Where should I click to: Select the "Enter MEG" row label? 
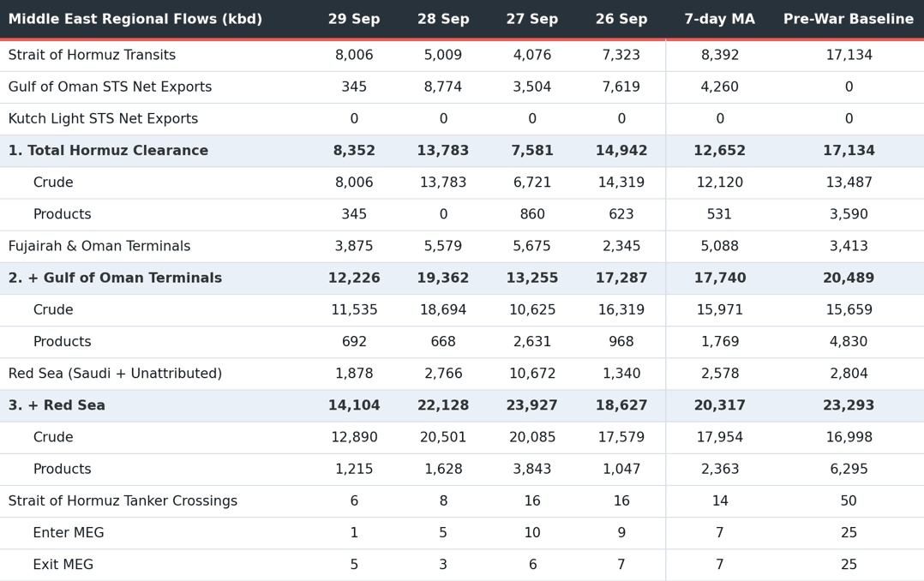coord(69,532)
